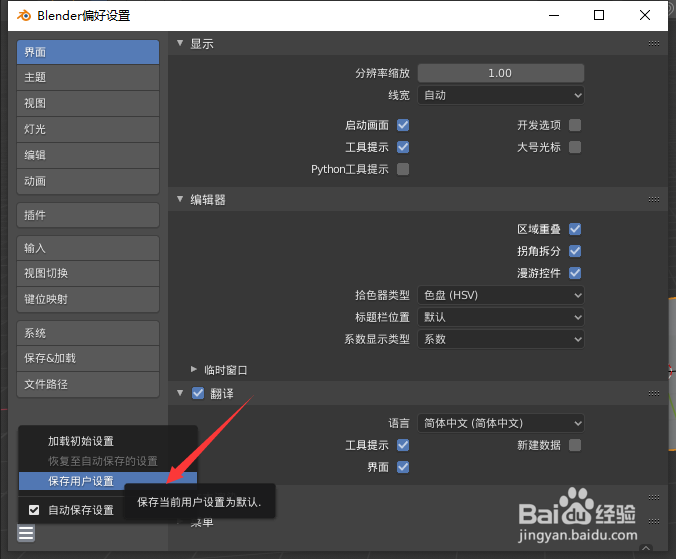
Task: Collapse the 翻译 panel triangle
Action: [x=180, y=393]
